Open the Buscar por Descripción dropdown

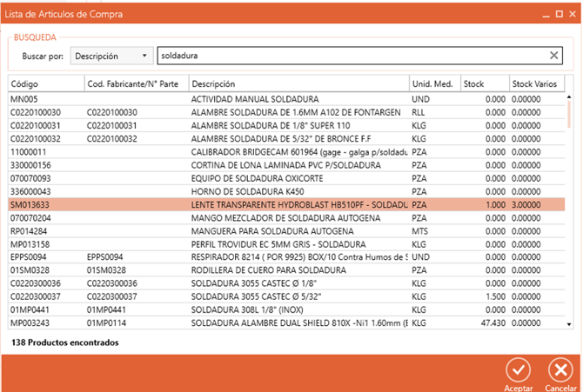(112, 56)
